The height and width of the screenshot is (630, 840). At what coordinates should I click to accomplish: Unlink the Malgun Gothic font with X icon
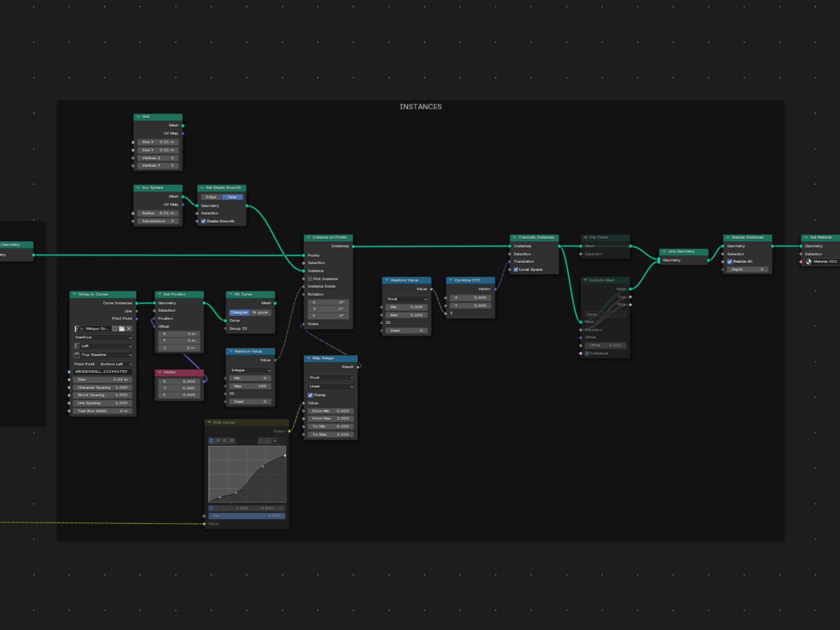click(x=129, y=329)
